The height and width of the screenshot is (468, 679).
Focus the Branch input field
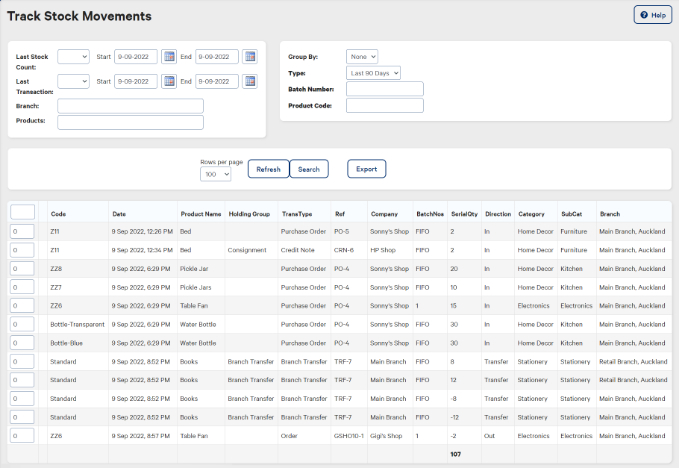(x=130, y=106)
